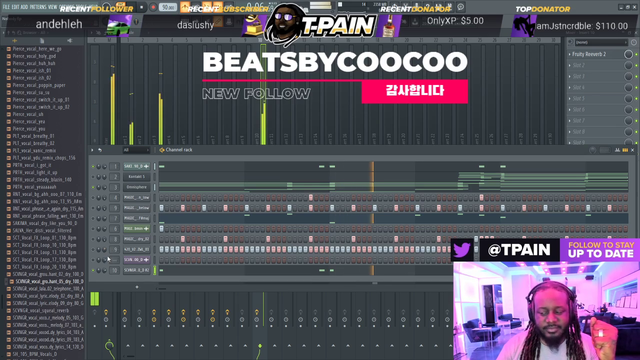This screenshot has width=640, height=360.
Task: Click the Channel rack undo arrow icon
Action: click(100, 150)
